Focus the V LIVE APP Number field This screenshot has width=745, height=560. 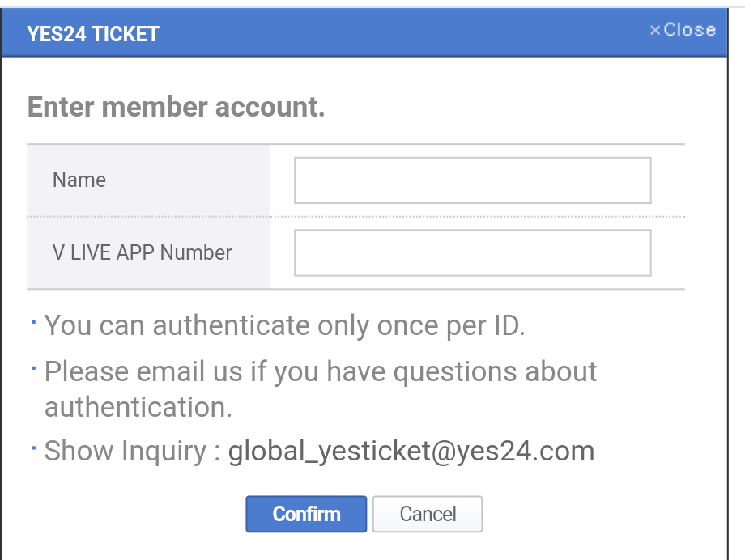(x=472, y=252)
